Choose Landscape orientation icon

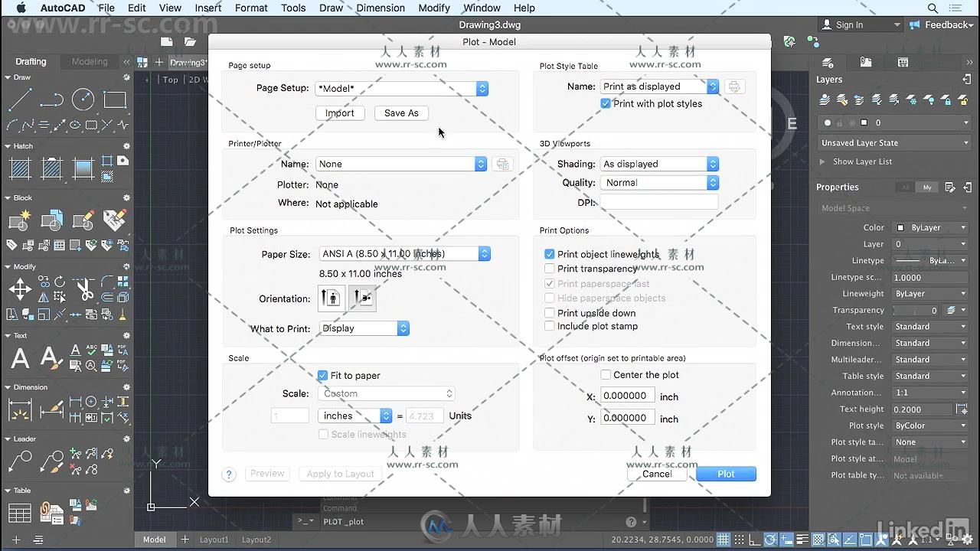coord(362,298)
